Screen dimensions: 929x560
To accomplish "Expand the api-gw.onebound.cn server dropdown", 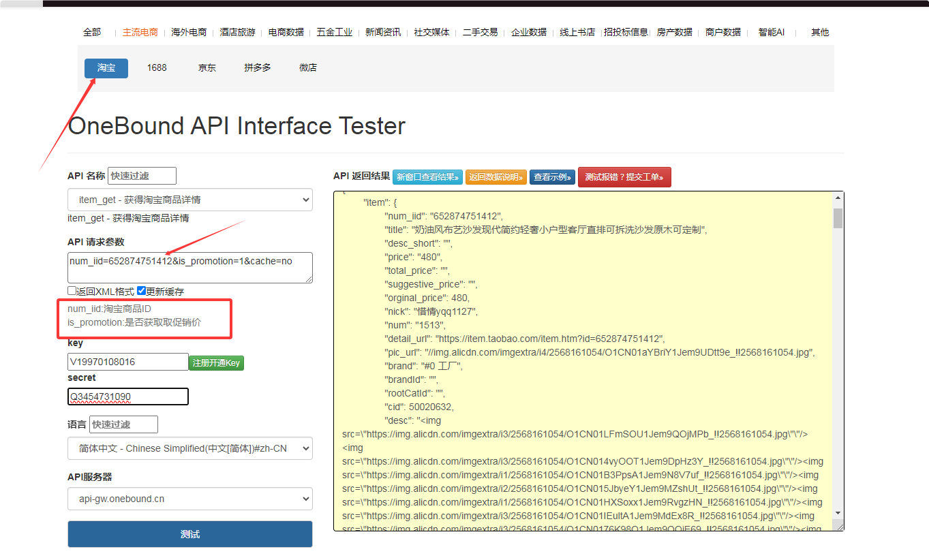I will tap(190, 499).
